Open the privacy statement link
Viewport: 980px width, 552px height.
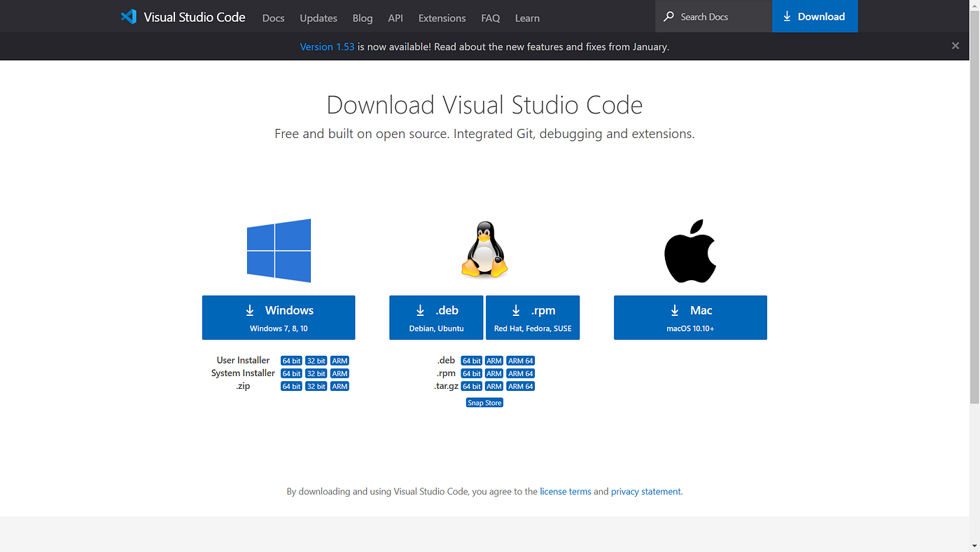click(x=645, y=491)
